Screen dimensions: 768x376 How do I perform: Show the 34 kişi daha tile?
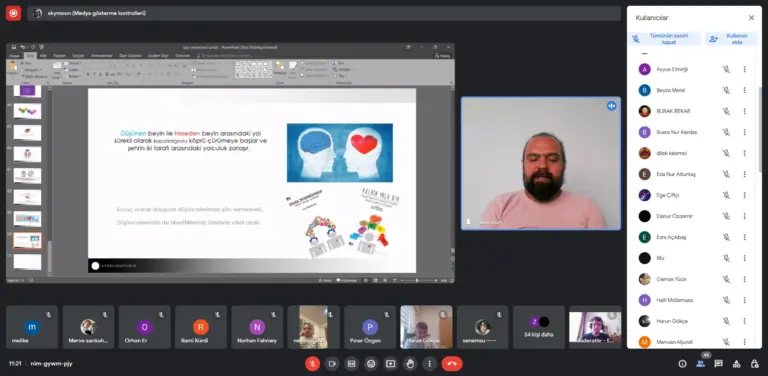point(539,327)
